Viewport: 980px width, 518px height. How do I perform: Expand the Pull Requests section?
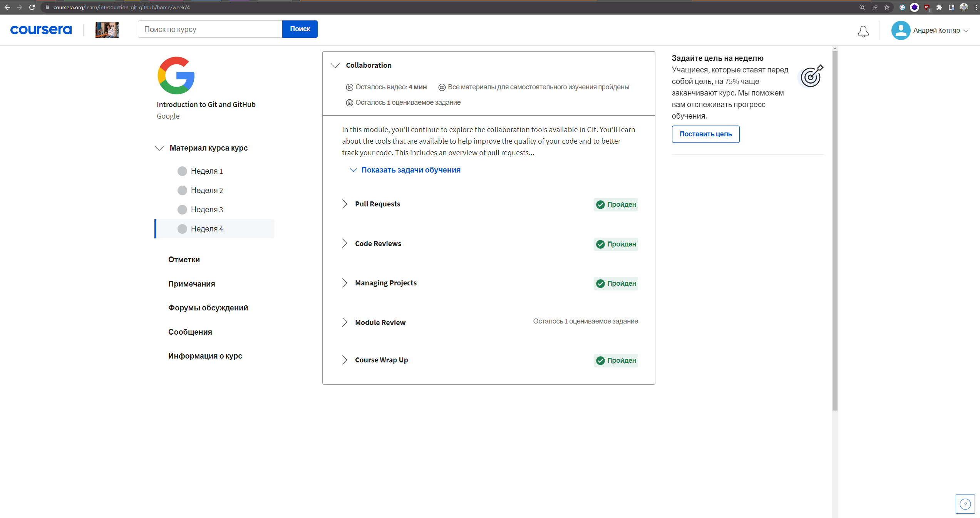pos(344,204)
